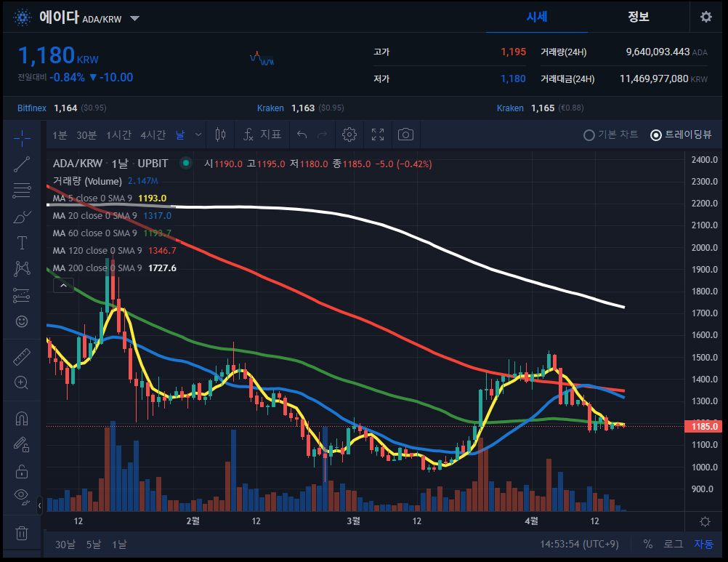Image resolution: width=728 pixels, height=562 pixels.
Task: Open settings gear at top right
Action: 706,17
